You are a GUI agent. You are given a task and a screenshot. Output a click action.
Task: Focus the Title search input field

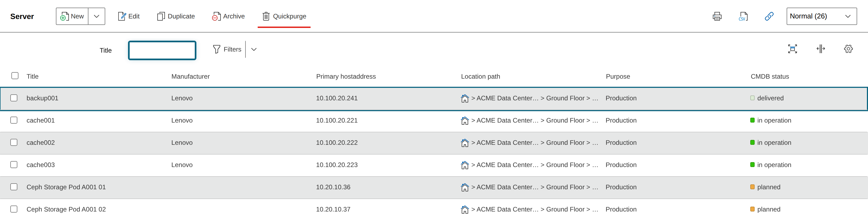tap(162, 50)
